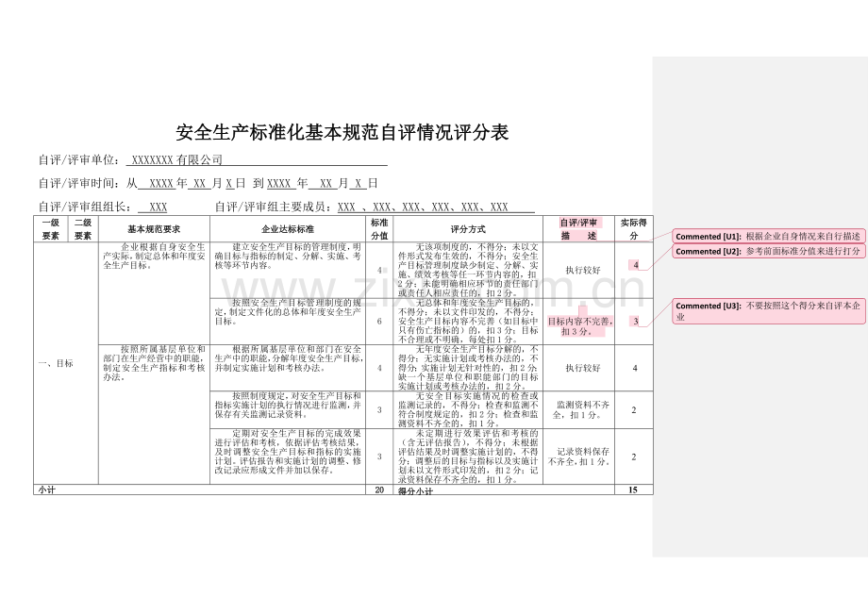Click the standard total 20 cell
Viewport: 868px width, 614px height.
pos(379,490)
